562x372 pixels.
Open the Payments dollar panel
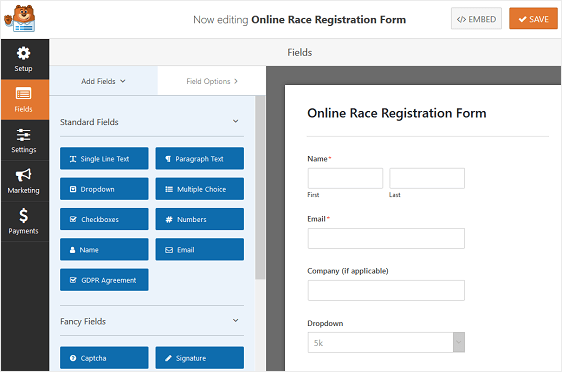pos(24,221)
